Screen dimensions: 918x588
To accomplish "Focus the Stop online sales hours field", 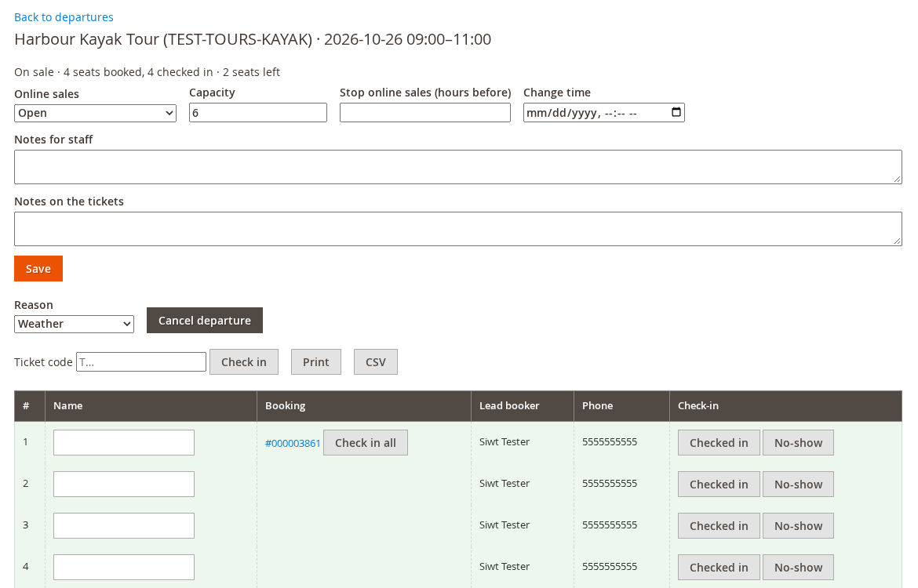I will click(425, 112).
